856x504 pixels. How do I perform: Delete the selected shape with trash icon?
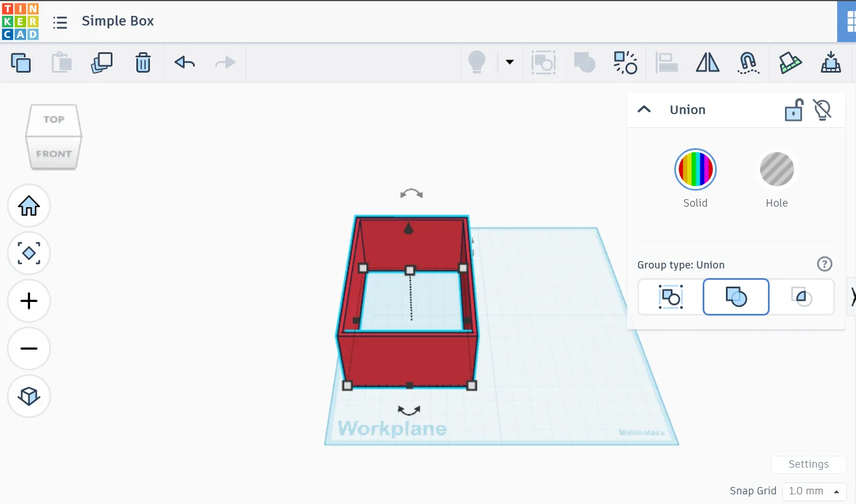(x=143, y=62)
